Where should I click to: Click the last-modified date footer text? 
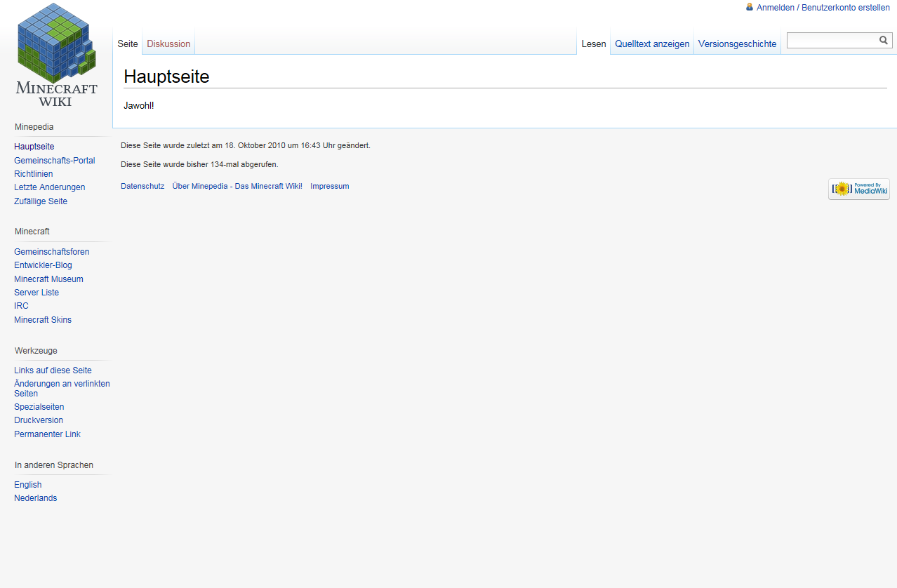coord(246,145)
